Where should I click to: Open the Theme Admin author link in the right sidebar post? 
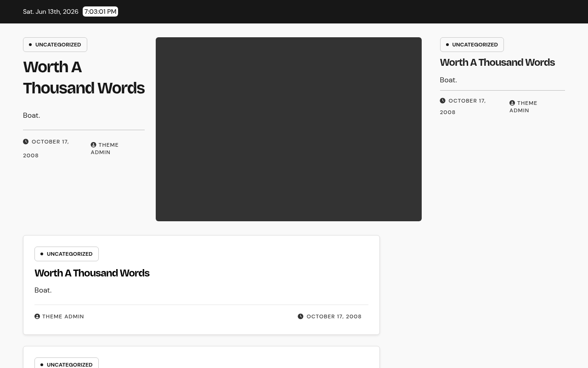tap(523, 107)
